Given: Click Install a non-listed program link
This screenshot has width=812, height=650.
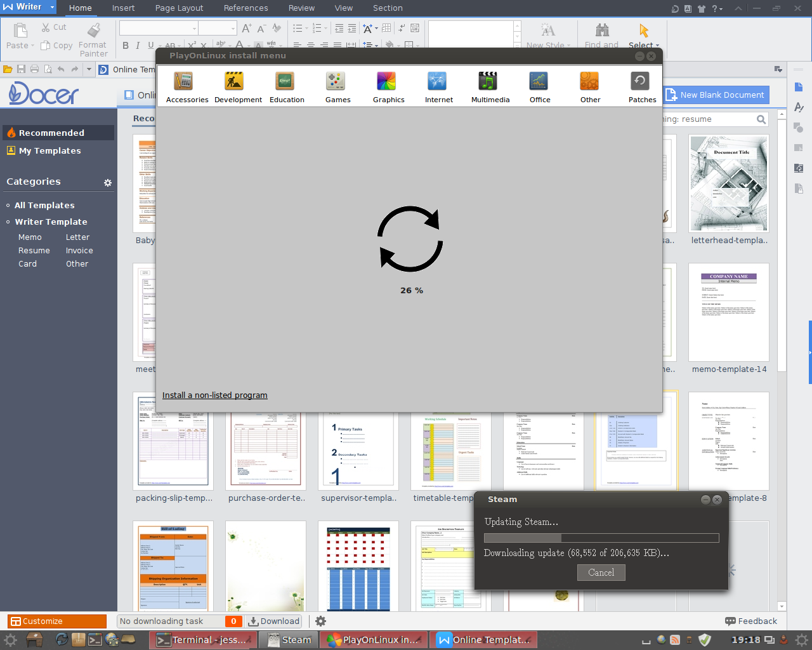Looking at the screenshot, I should [x=215, y=395].
